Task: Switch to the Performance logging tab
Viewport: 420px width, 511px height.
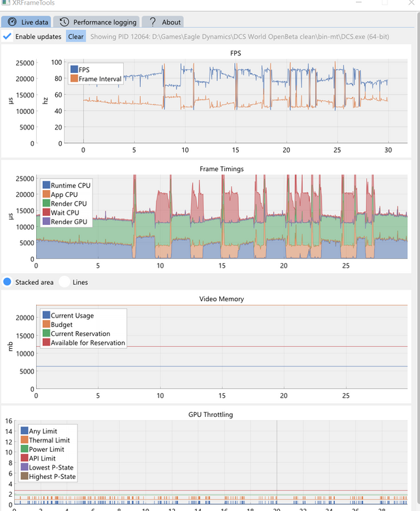Action: (97, 22)
